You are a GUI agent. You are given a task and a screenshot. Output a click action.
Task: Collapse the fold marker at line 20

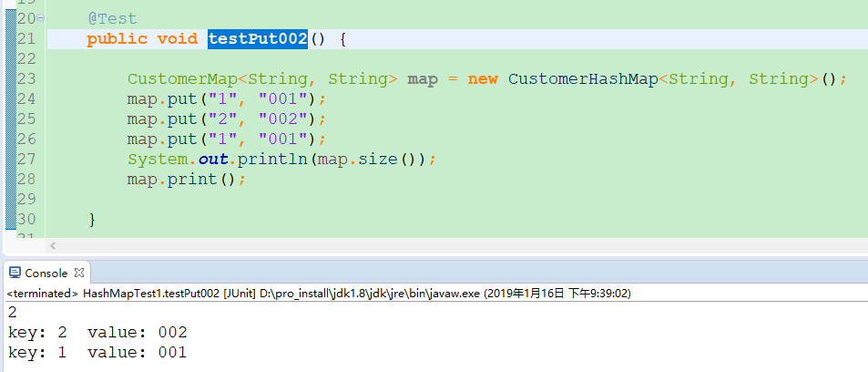click(x=40, y=19)
